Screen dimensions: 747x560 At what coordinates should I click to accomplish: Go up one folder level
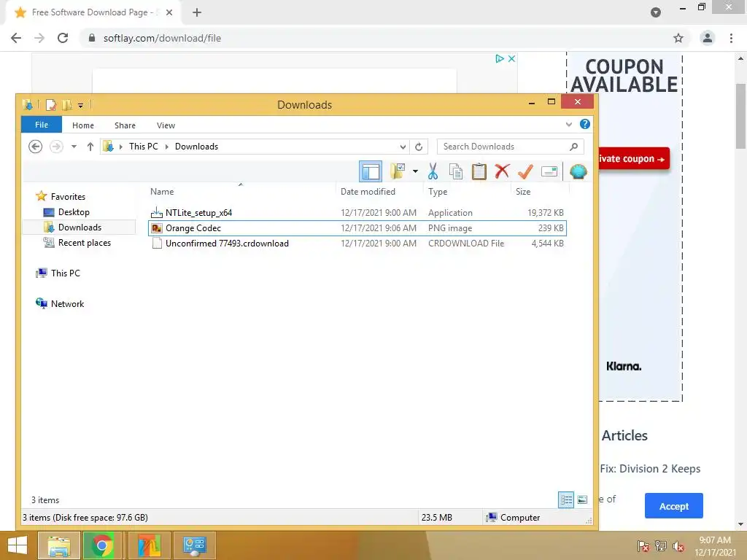[x=90, y=147]
